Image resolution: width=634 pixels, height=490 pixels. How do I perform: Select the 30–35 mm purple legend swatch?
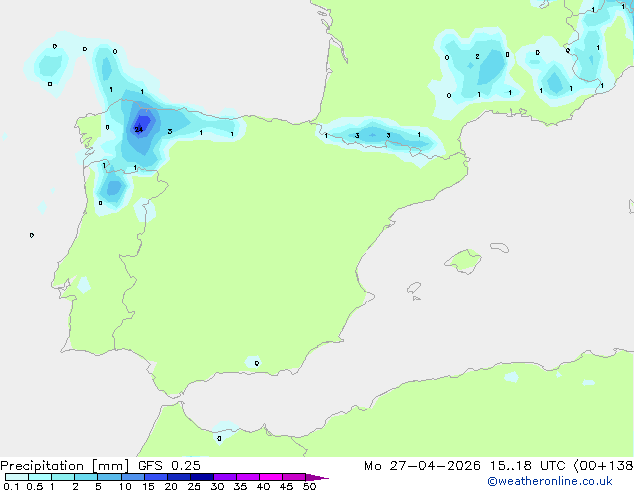[225, 477]
